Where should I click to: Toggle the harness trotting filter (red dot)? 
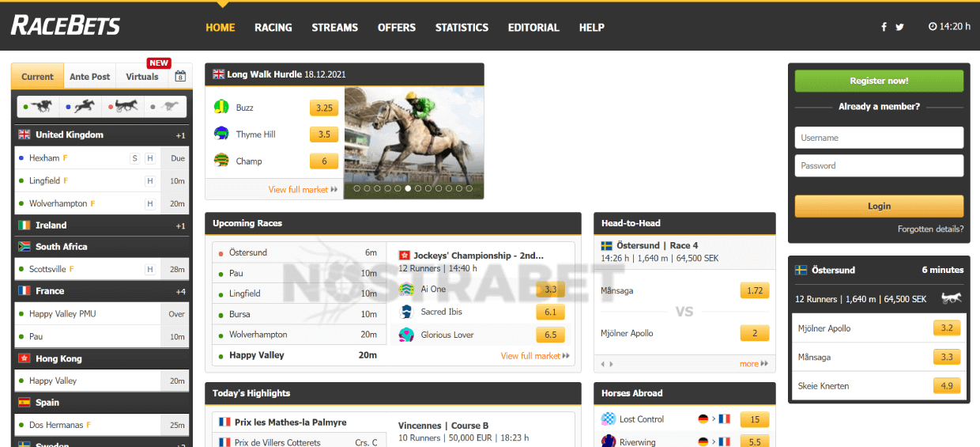click(122, 105)
